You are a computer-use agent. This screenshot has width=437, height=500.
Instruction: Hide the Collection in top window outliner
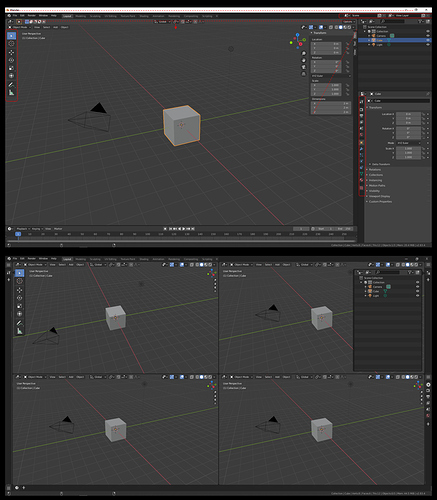pyautogui.click(x=428, y=31)
